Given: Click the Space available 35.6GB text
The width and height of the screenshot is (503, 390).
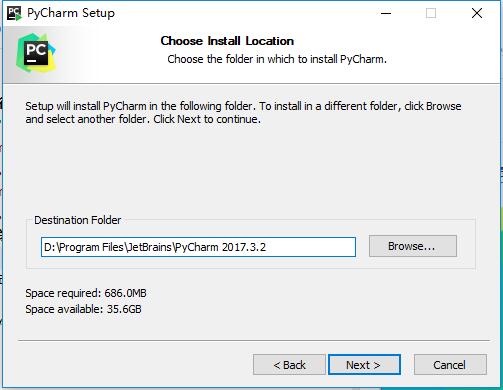Looking at the screenshot, I should [x=83, y=309].
